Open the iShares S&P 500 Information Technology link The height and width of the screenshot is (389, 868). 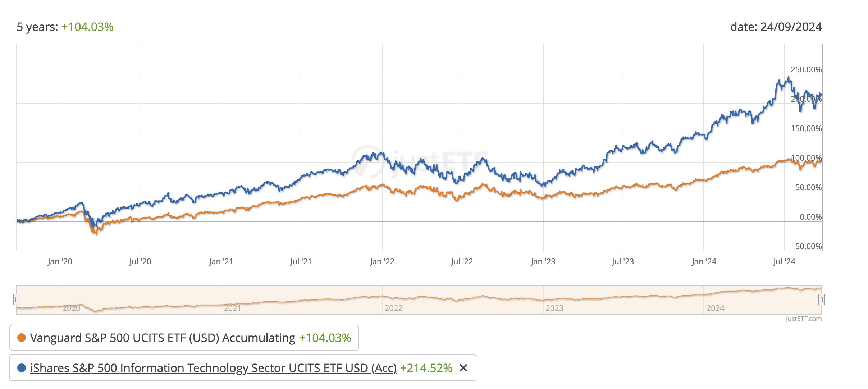[213, 368]
